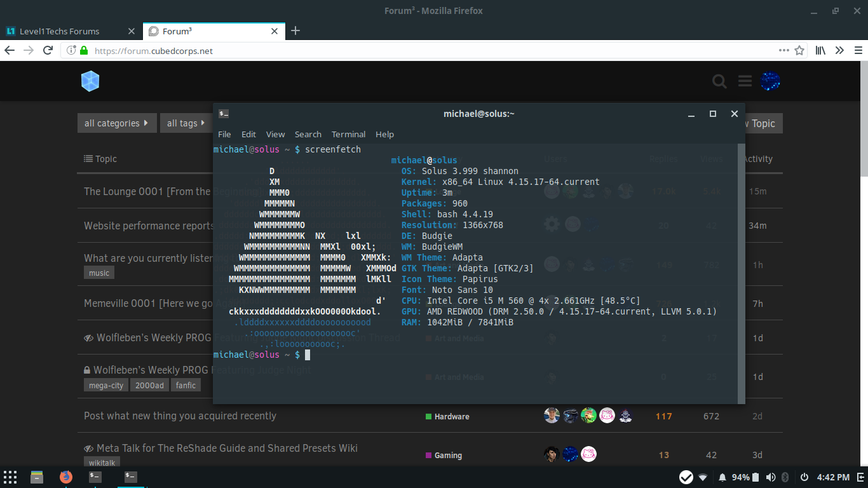This screenshot has height=488, width=868.
Task: Click the 13 replies count in Gaming row
Action: (664, 455)
